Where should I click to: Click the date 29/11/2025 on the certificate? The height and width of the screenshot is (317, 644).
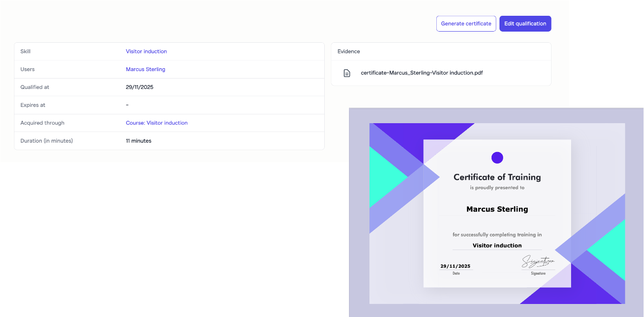[455, 266]
